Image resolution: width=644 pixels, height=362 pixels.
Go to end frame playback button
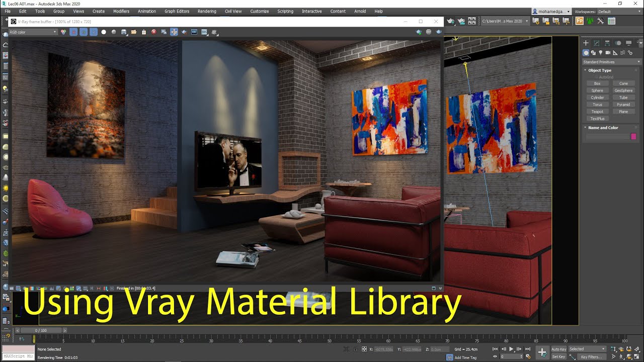click(528, 349)
